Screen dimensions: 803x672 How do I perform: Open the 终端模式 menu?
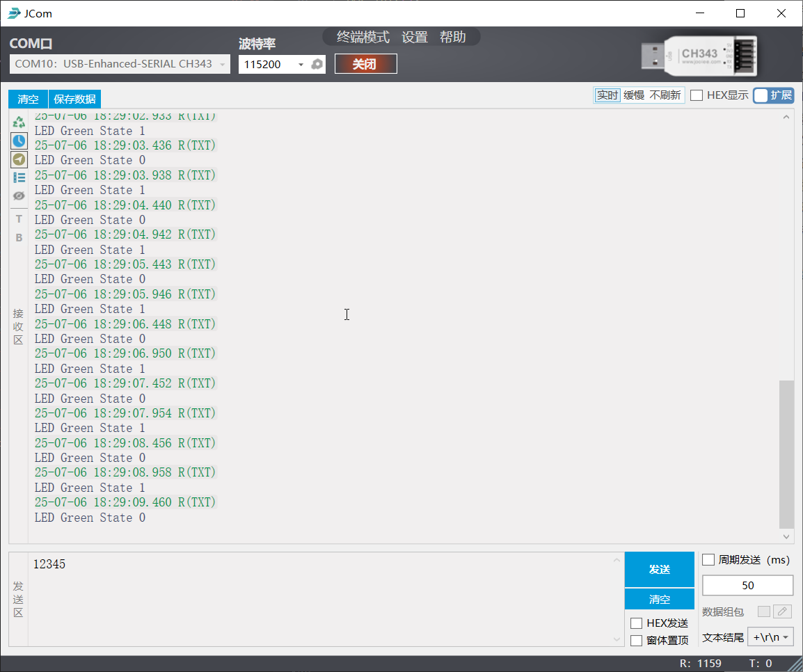[363, 38]
